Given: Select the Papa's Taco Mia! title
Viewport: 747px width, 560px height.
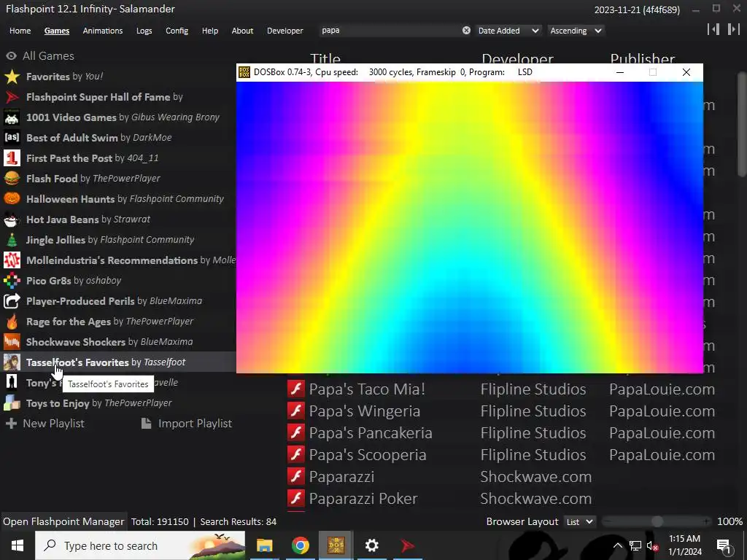Looking at the screenshot, I should (x=367, y=389).
